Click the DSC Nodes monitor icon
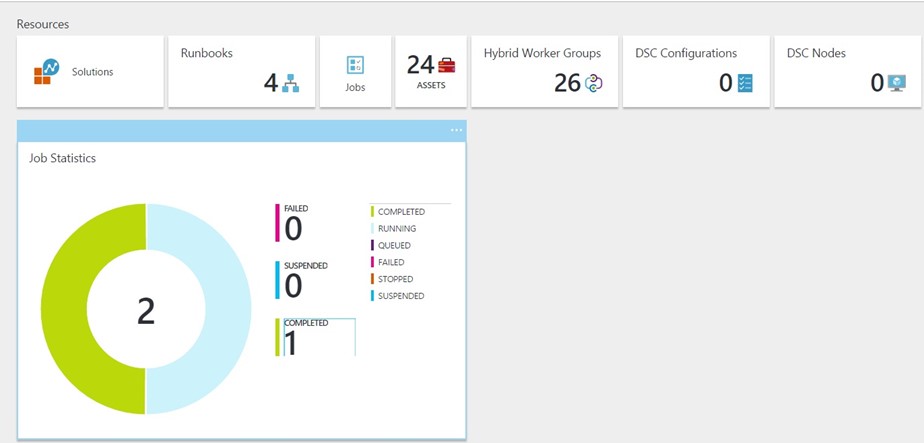924x443 pixels. [x=897, y=83]
